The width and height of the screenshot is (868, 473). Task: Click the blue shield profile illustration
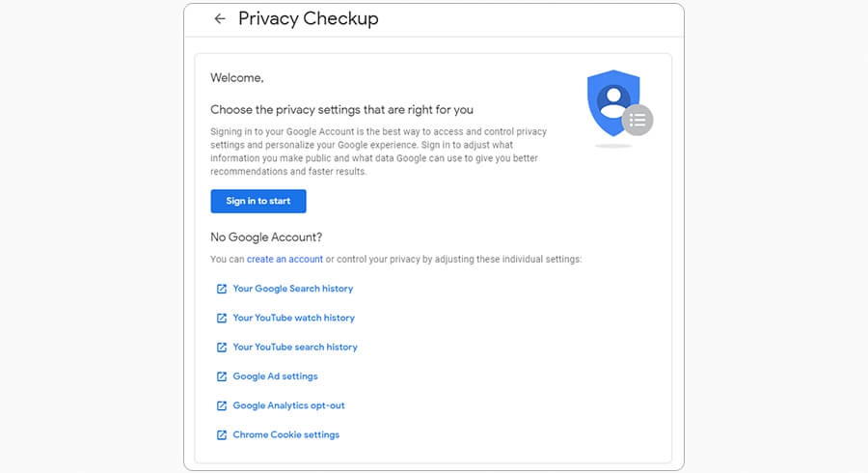pos(611,100)
